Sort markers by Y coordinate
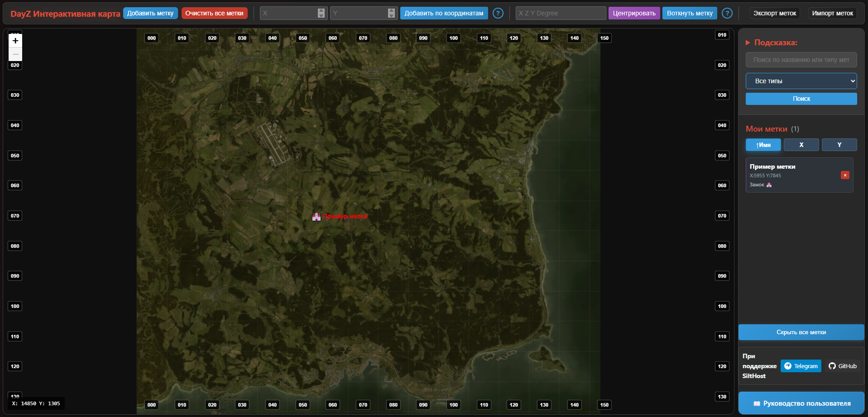Image resolution: width=868 pixels, height=417 pixels. click(839, 145)
